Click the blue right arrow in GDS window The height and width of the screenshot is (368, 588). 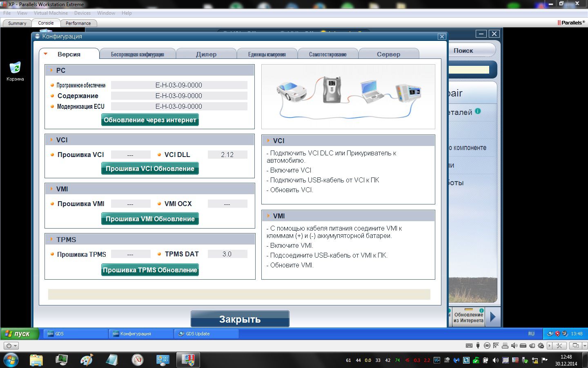pyautogui.click(x=493, y=317)
